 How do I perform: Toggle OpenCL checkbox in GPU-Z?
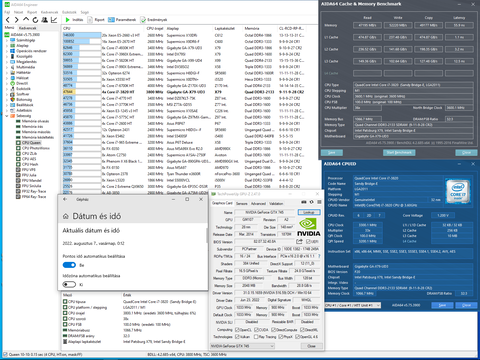[237, 330]
